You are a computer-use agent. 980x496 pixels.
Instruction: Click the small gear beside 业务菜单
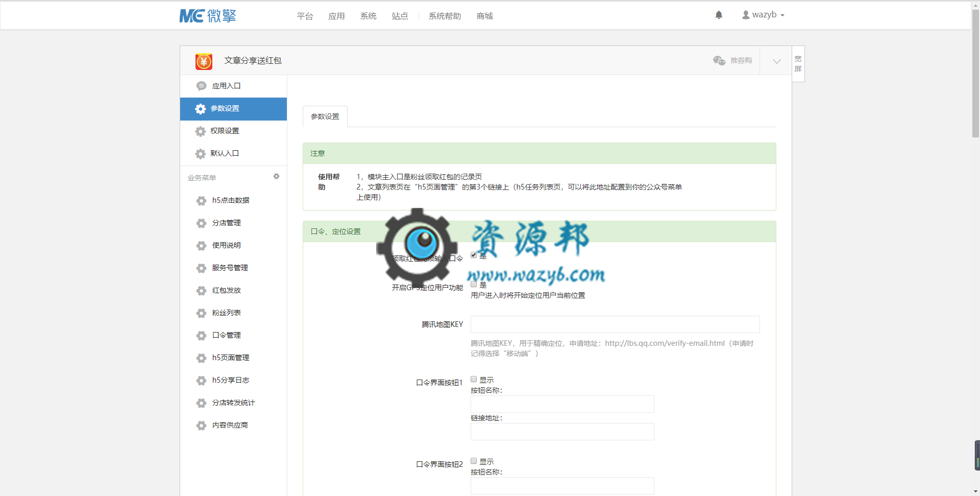(x=276, y=176)
